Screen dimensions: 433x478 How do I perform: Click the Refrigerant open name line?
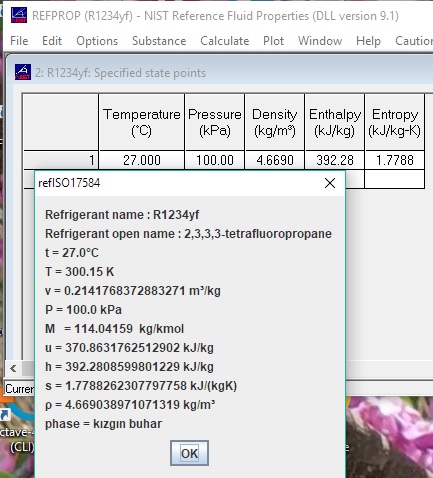click(x=188, y=234)
